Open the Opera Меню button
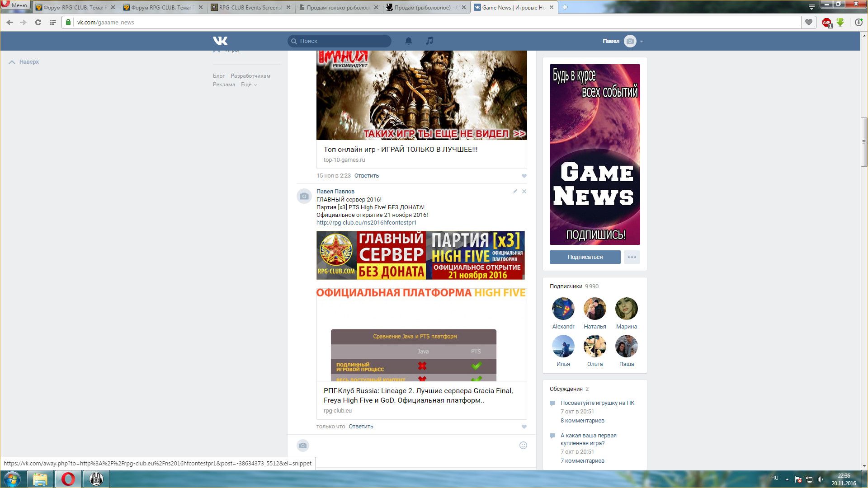This screenshot has height=488, width=868. [x=15, y=5]
